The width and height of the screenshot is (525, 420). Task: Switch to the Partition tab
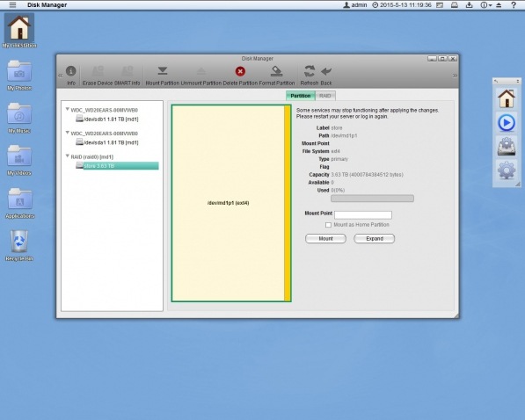click(x=301, y=96)
